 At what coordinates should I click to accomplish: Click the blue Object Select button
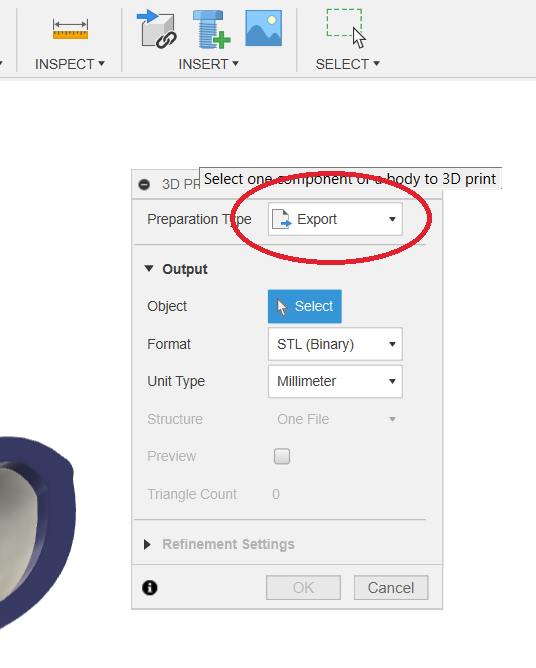(305, 306)
